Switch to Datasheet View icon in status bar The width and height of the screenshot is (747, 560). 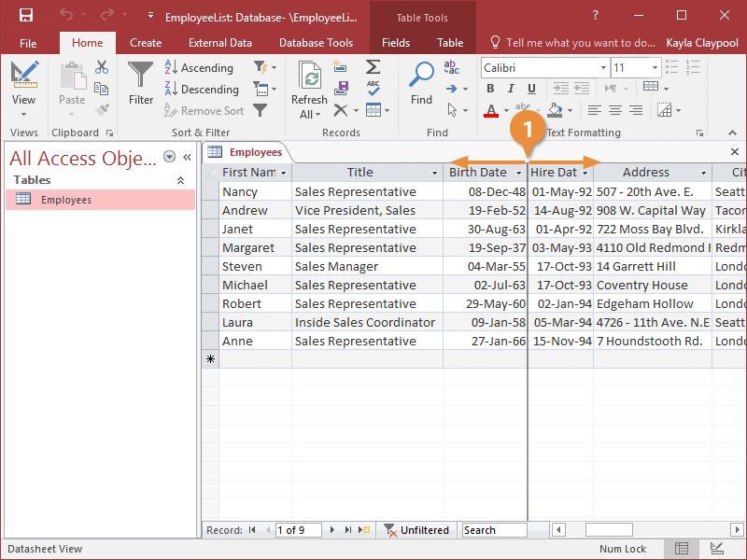(682, 549)
